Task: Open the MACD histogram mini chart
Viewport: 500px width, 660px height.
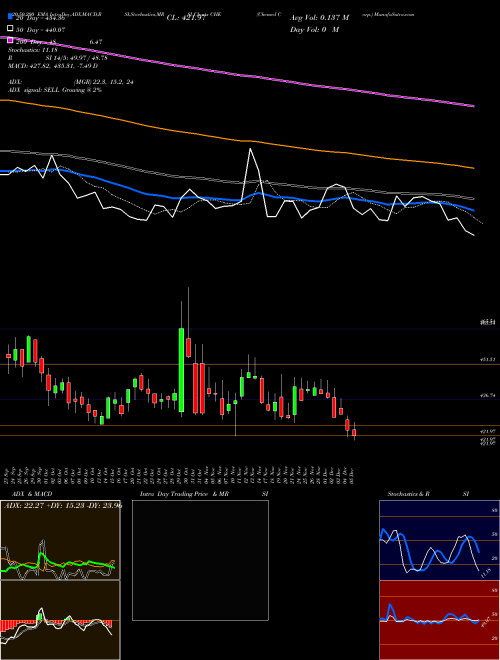Action: tap(60, 620)
